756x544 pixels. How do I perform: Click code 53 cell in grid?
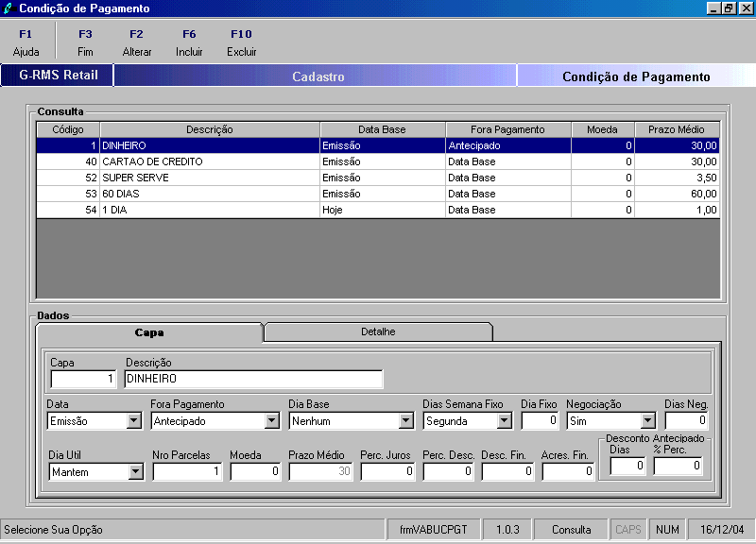pos(68,194)
